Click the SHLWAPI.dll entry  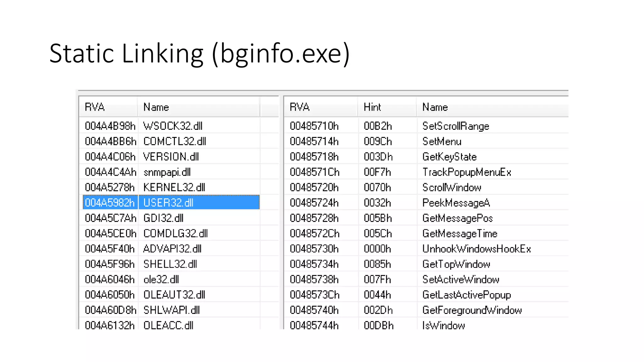click(x=172, y=310)
